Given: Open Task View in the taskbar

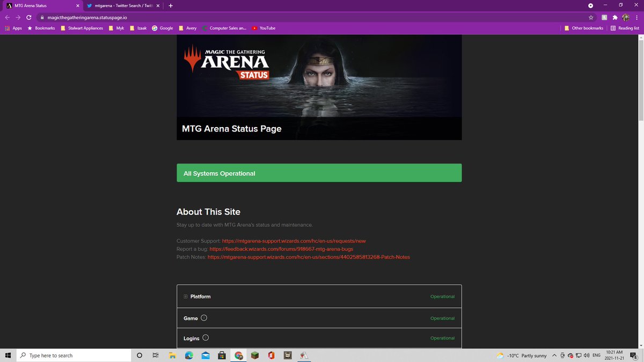Looking at the screenshot, I should (155, 356).
